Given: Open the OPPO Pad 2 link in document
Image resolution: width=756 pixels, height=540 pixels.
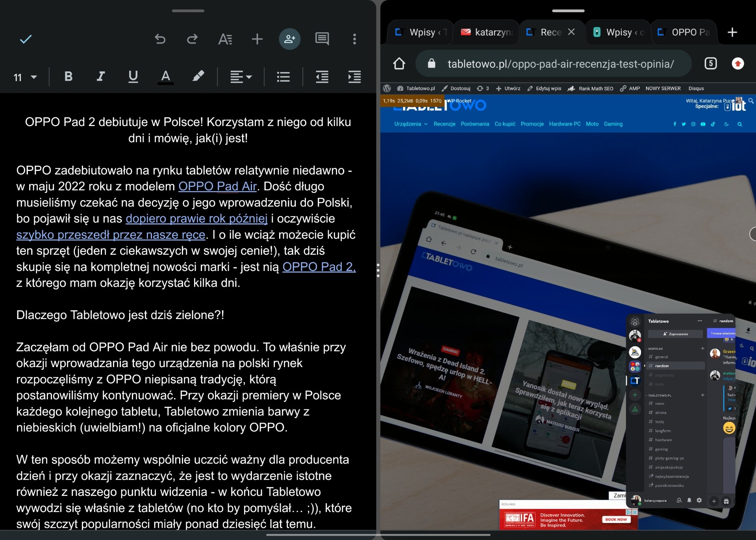Looking at the screenshot, I should click(x=319, y=267).
